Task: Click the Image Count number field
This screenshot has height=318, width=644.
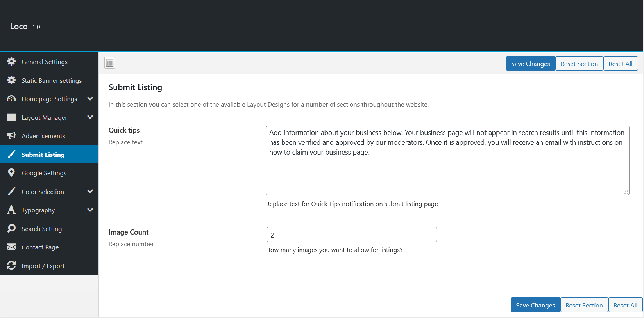Action: click(x=352, y=235)
